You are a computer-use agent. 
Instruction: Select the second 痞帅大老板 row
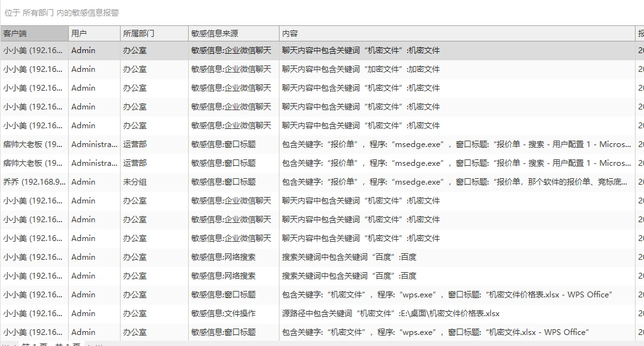tap(322, 163)
